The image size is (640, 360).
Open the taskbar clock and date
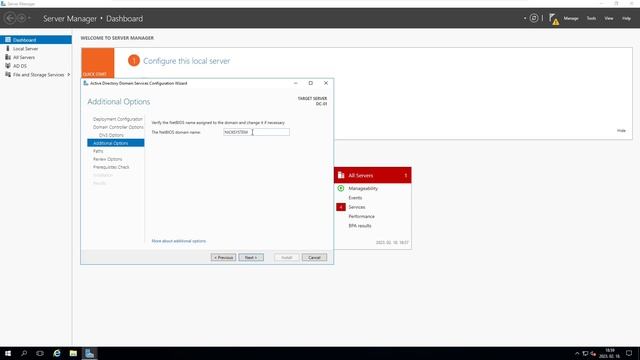tap(609, 353)
